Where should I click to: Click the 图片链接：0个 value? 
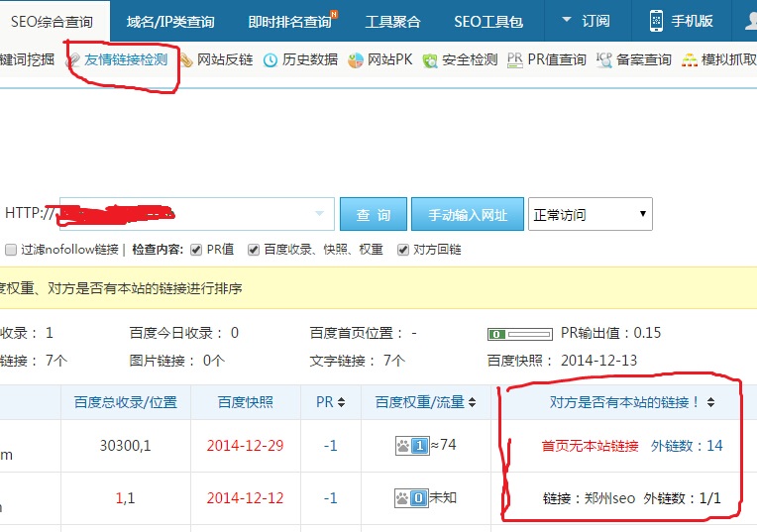coord(213,361)
